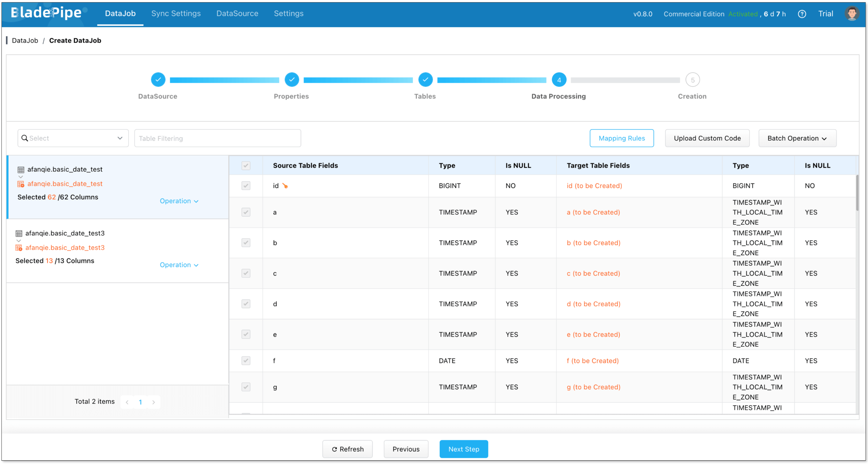The width and height of the screenshot is (868, 464).
Task: Click the completed DataSource step circle
Action: tap(158, 80)
